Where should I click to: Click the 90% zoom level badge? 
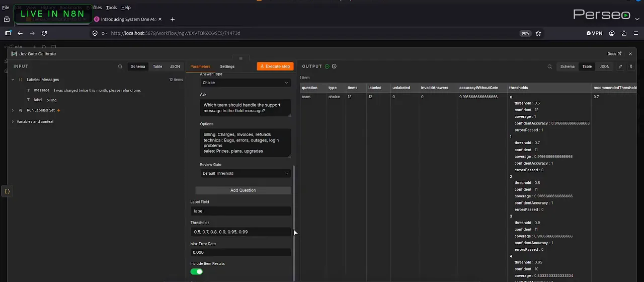(525, 33)
